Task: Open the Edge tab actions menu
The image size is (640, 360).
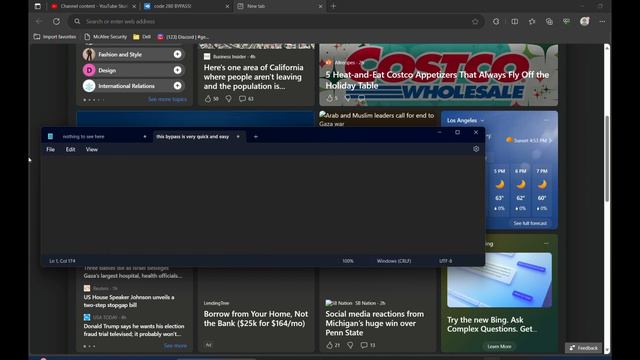Action: 38,6
